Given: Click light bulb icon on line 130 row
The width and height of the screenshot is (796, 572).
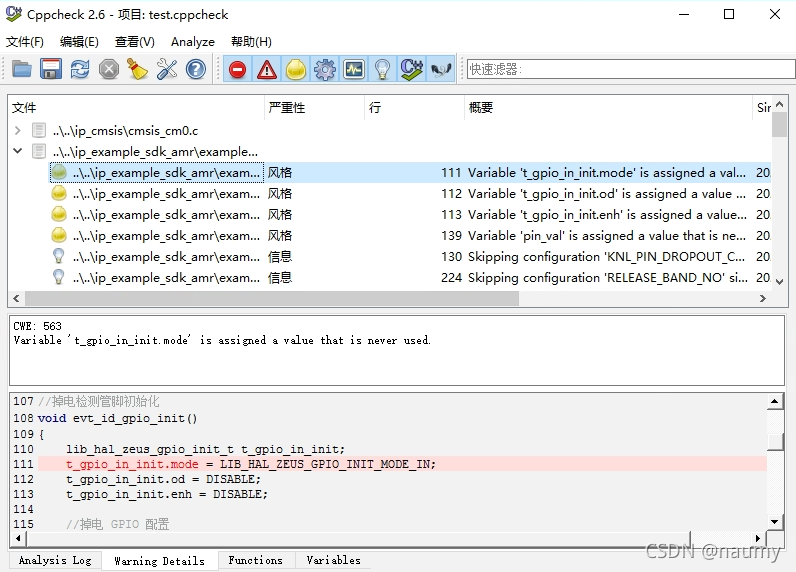Looking at the screenshot, I should (59, 256).
